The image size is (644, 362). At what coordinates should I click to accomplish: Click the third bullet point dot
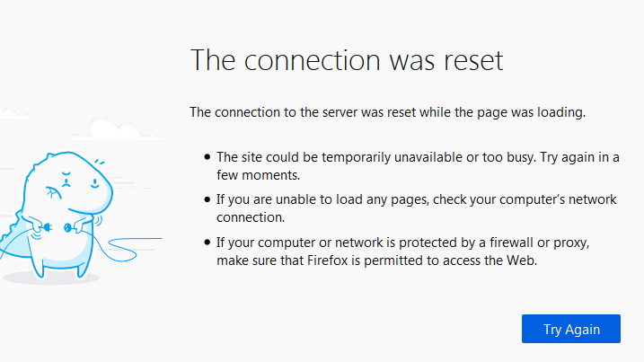click(x=207, y=244)
